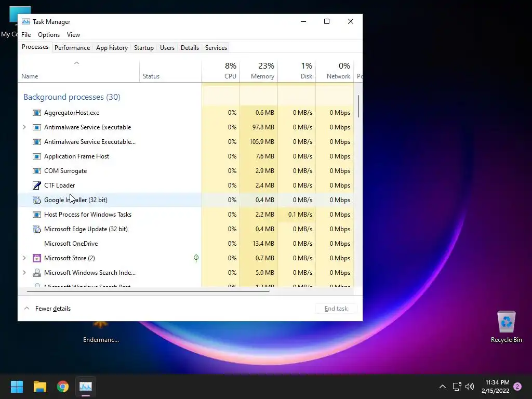Expand the Microsoft Store (2) group
The width and height of the screenshot is (532, 399).
click(24, 258)
